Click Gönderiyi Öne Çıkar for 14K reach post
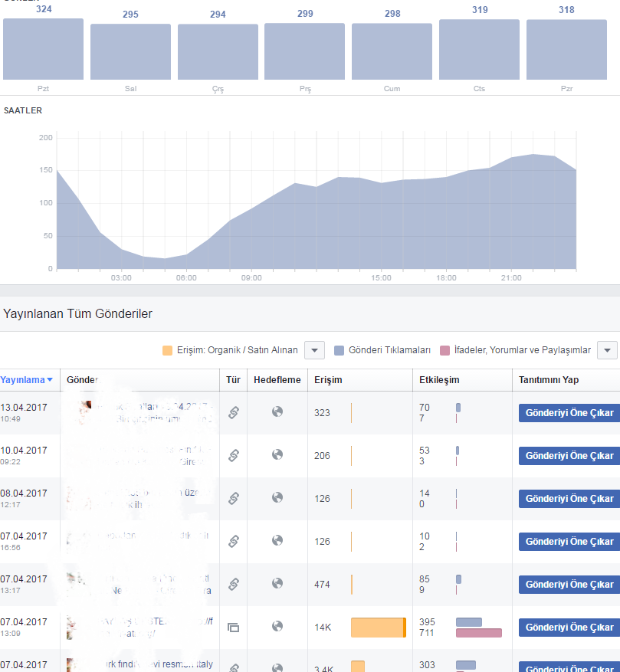This screenshot has height=672, width=620. 569,628
